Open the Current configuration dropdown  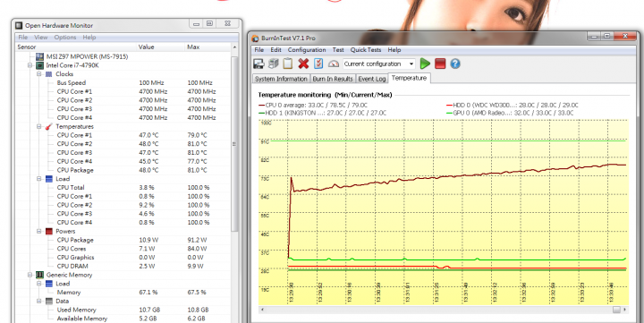[x=378, y=64]
